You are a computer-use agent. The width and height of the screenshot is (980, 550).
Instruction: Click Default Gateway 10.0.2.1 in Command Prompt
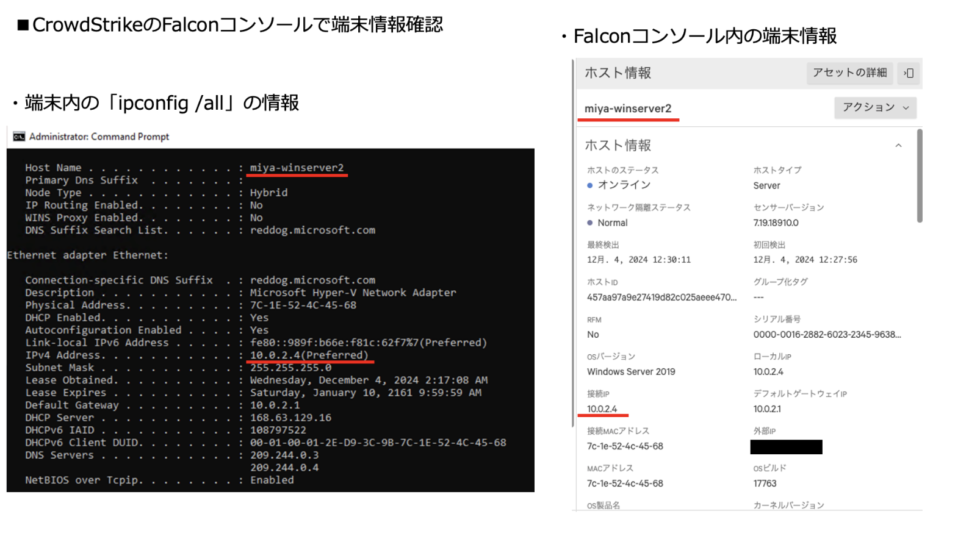[x=275, y=405]
